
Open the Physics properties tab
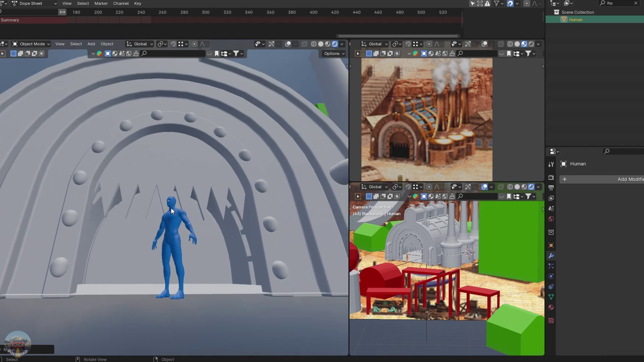pyautogui.click(x=551, y=277)
